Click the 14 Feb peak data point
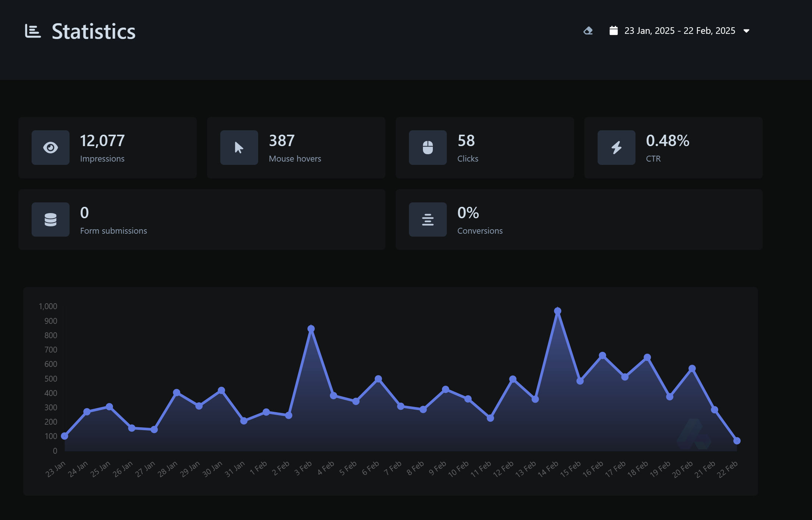This screenshot has height=520, width=812. click(558, 311)
